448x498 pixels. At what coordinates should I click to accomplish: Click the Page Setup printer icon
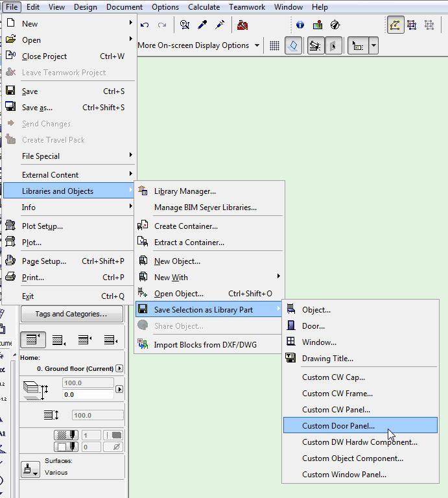point(10,260)
